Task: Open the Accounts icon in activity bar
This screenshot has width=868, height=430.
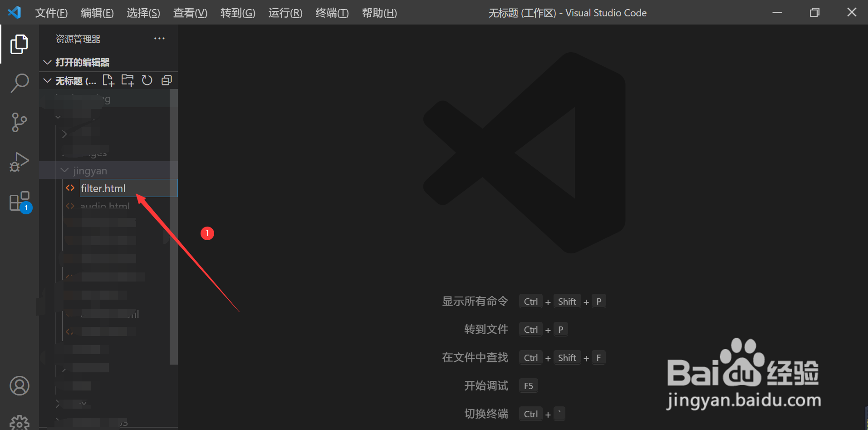Action: (x=20, y=386)
